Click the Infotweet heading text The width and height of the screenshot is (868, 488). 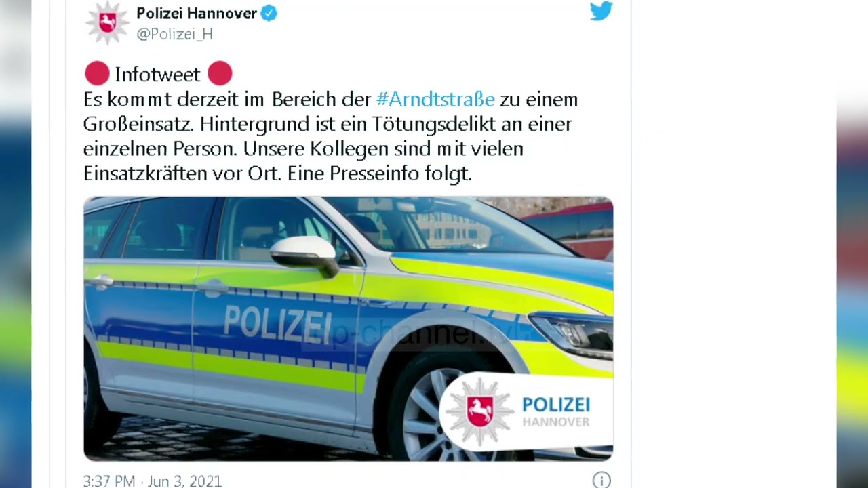[x=157, y=74]
